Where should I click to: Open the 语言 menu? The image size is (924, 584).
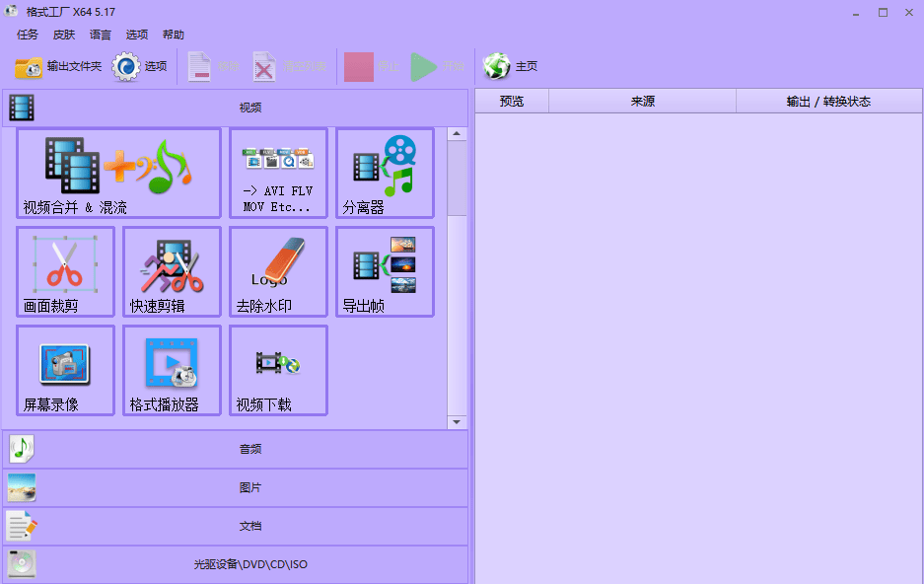tap(102, 34)
